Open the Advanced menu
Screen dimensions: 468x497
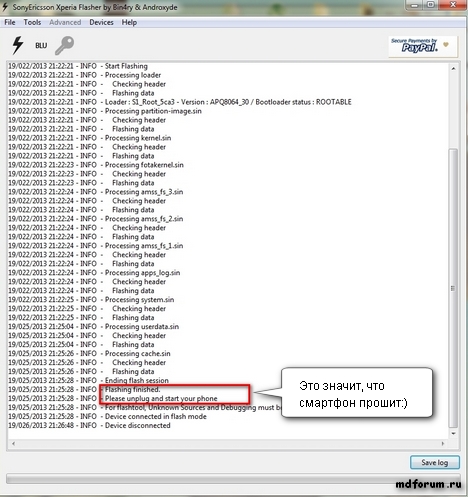65,22
